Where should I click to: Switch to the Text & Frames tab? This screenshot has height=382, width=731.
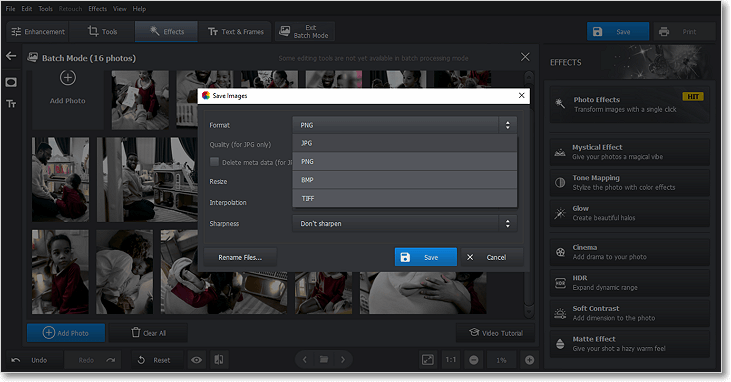click(x=235, y=32)
